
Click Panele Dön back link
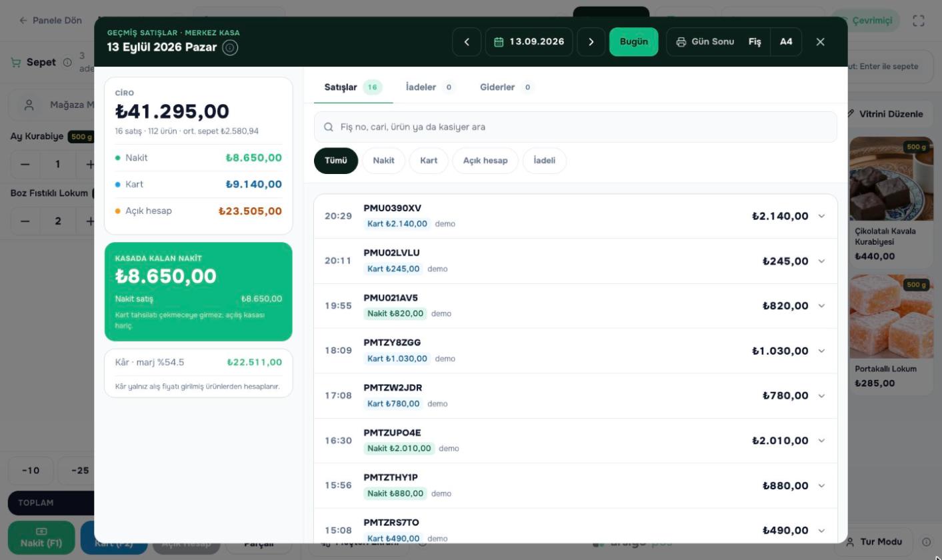[x=51, y=21]
